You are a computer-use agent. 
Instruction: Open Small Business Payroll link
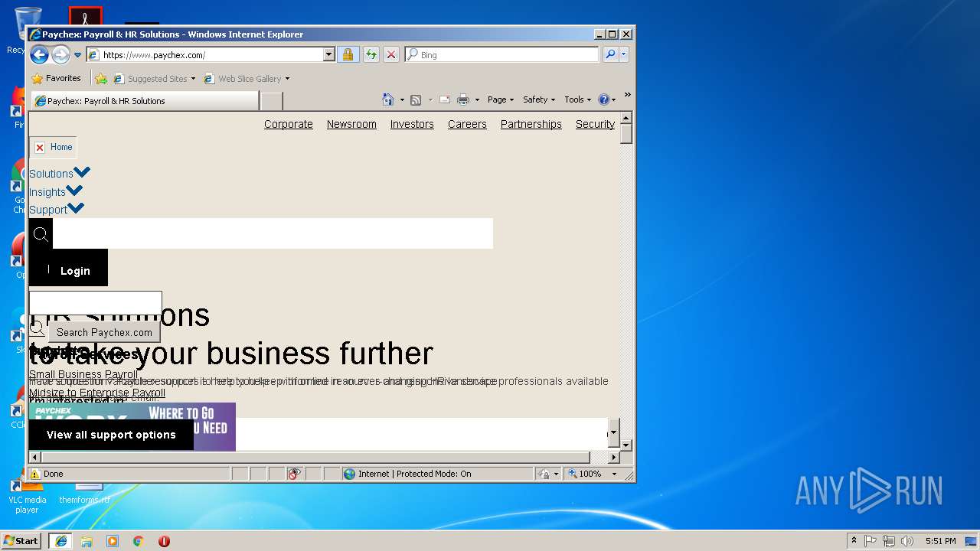[83, 375]
